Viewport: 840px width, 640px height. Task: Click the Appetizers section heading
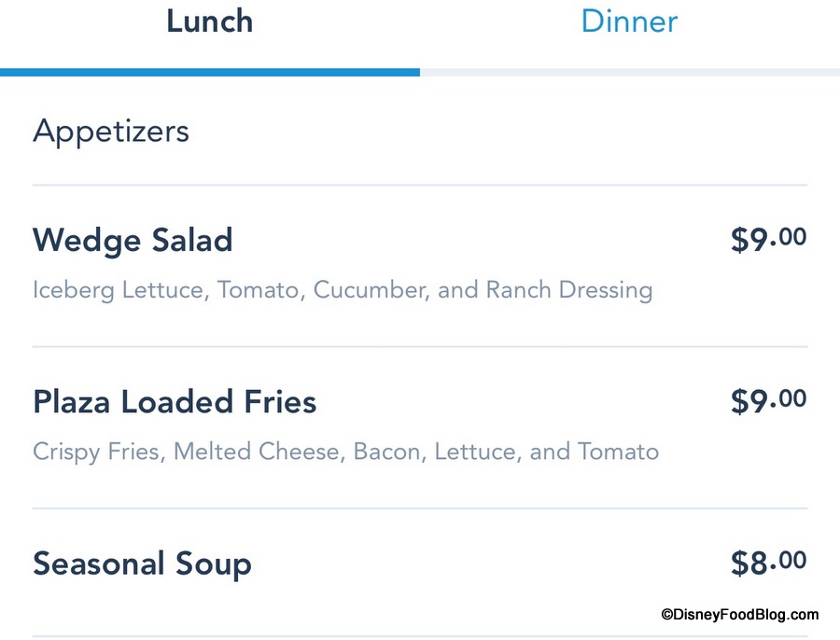111,132
